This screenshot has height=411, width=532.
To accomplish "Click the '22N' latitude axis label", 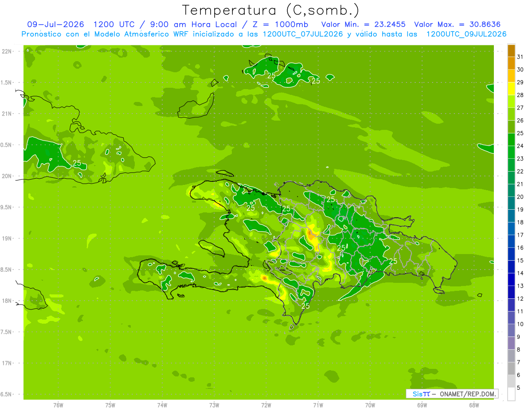I will (x=7, y=51).
